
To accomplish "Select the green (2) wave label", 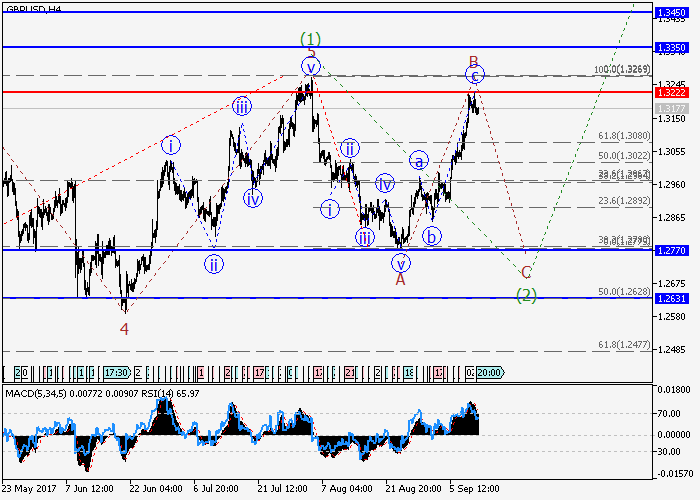I will click(x=526, y=295).
